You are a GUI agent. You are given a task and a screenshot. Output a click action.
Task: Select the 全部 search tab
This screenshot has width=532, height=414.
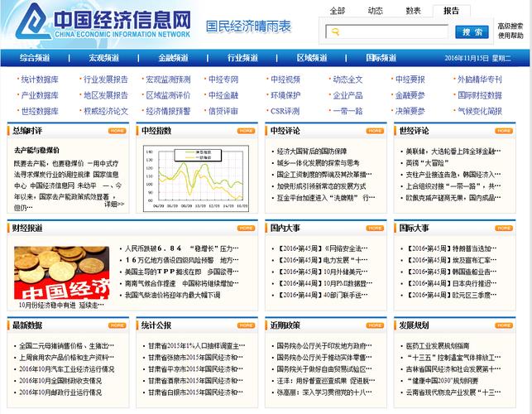tap(338, 11)
